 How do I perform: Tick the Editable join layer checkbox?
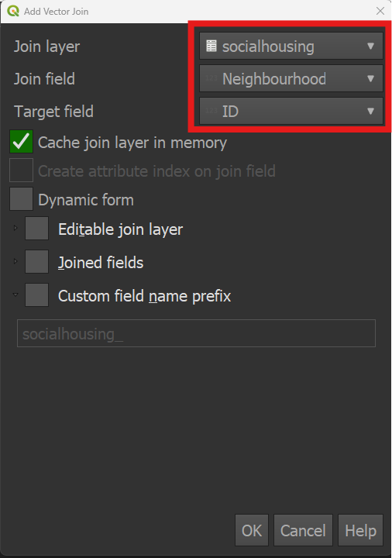[36, 229]
